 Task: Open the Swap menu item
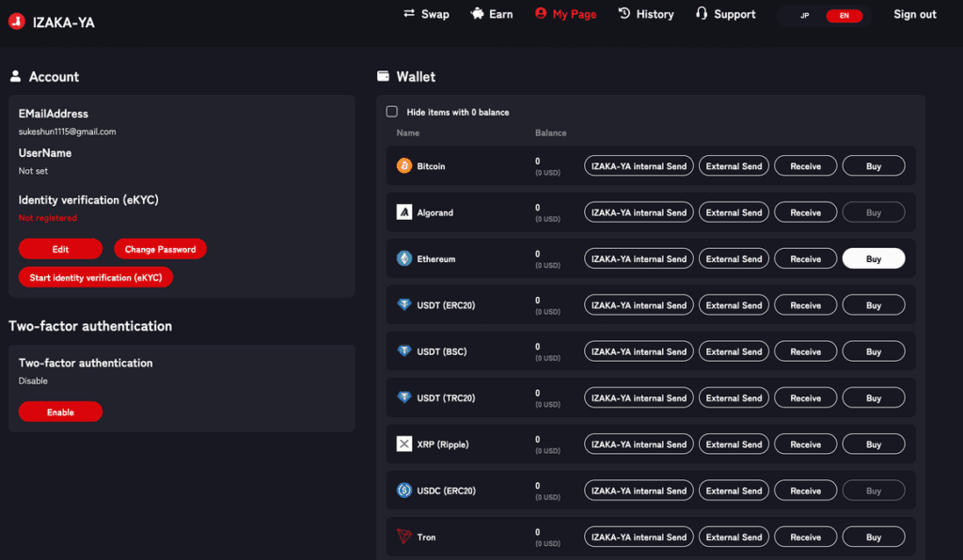[x=426, y=13]
